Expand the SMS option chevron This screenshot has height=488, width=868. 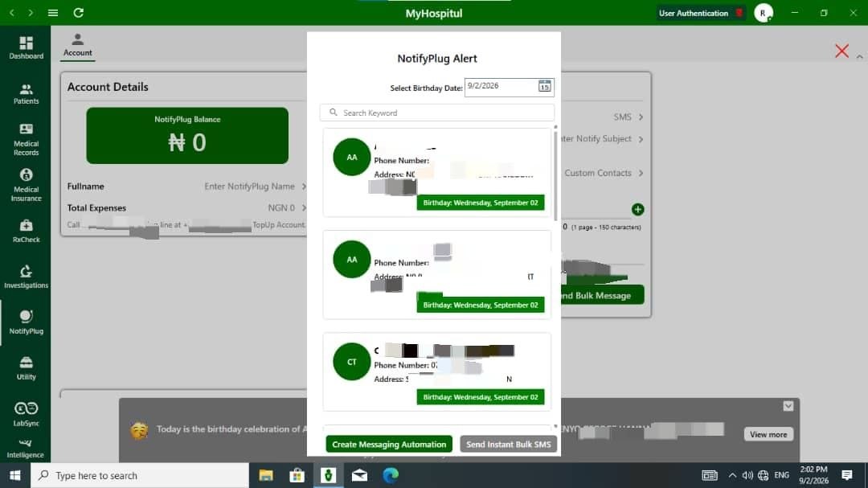tap(641, 117)
